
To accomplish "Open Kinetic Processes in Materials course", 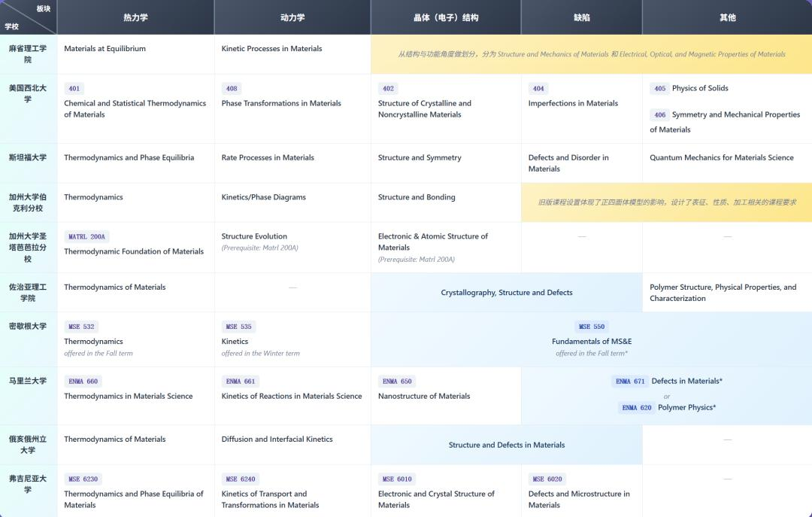I will (271, 49).
